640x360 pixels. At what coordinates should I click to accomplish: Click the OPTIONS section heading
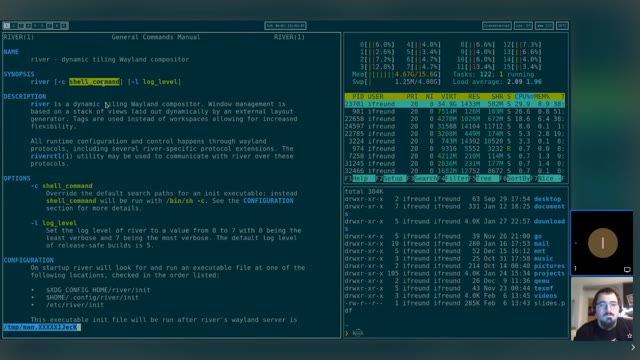[17, 178]
